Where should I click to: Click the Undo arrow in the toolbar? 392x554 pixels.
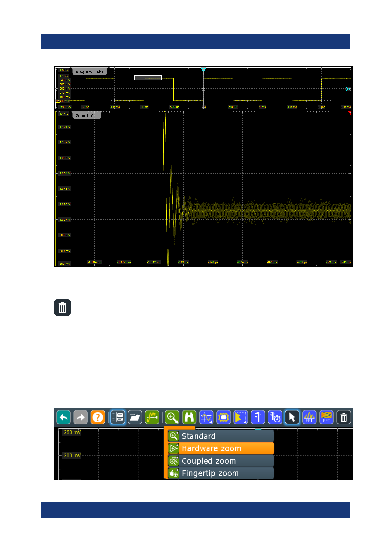point(63,418)
